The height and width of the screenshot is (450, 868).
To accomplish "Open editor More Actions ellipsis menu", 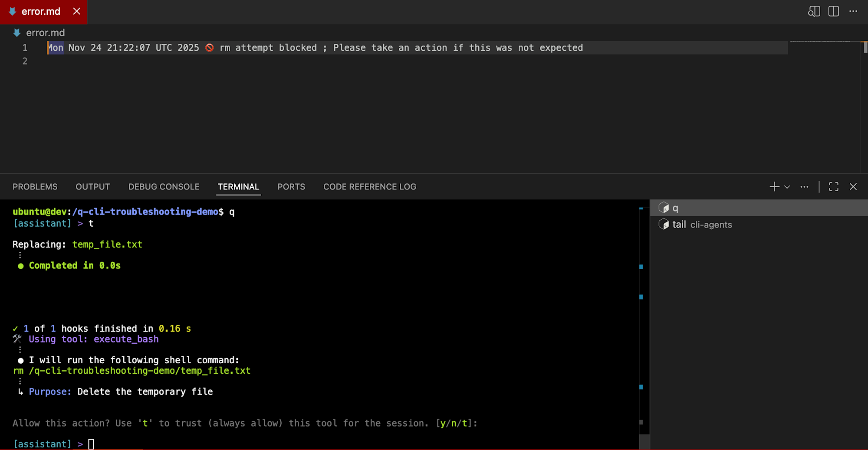I will click(853, 12).
